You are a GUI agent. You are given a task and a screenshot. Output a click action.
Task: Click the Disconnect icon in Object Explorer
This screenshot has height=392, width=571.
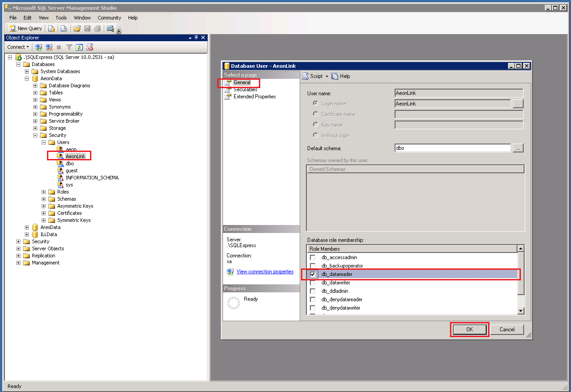49,47
